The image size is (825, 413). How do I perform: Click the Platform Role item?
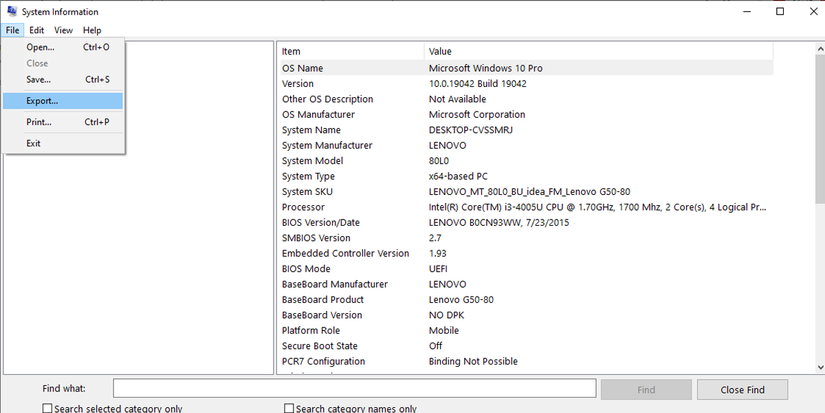tap(311, 330)
